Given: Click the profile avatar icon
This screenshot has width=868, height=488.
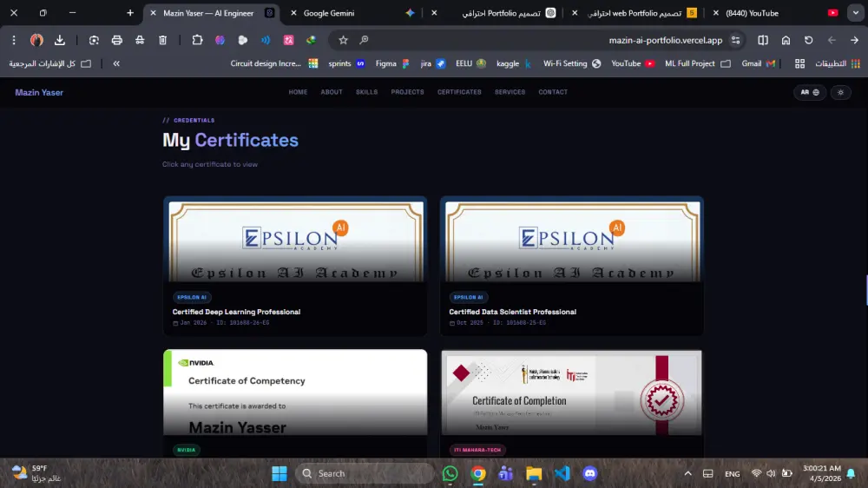Looking at the screenshot, I should tap(36, 40).
